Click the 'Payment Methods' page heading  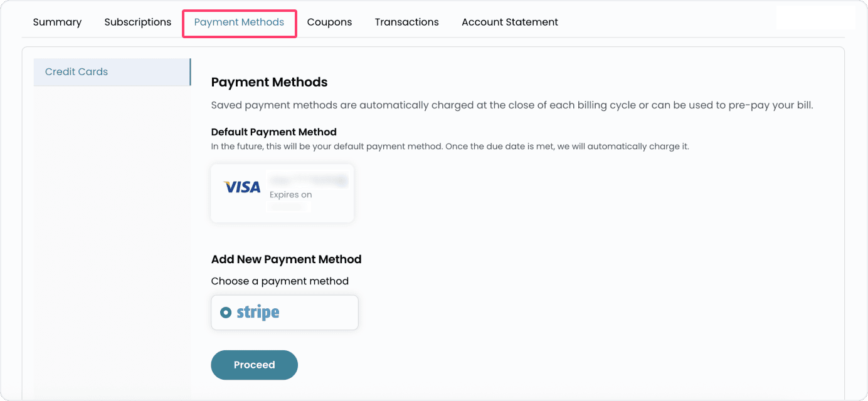(x=269, y=82)
